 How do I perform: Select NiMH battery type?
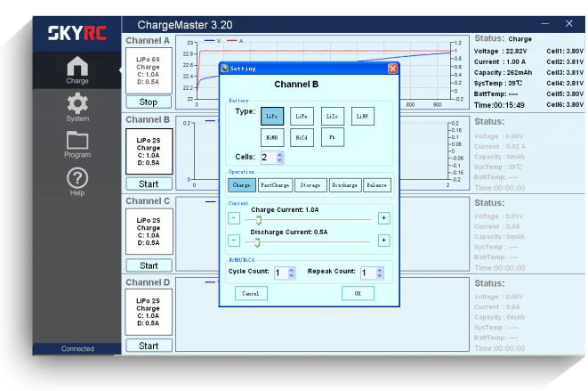pyautogui.click(x=272, y=138)
